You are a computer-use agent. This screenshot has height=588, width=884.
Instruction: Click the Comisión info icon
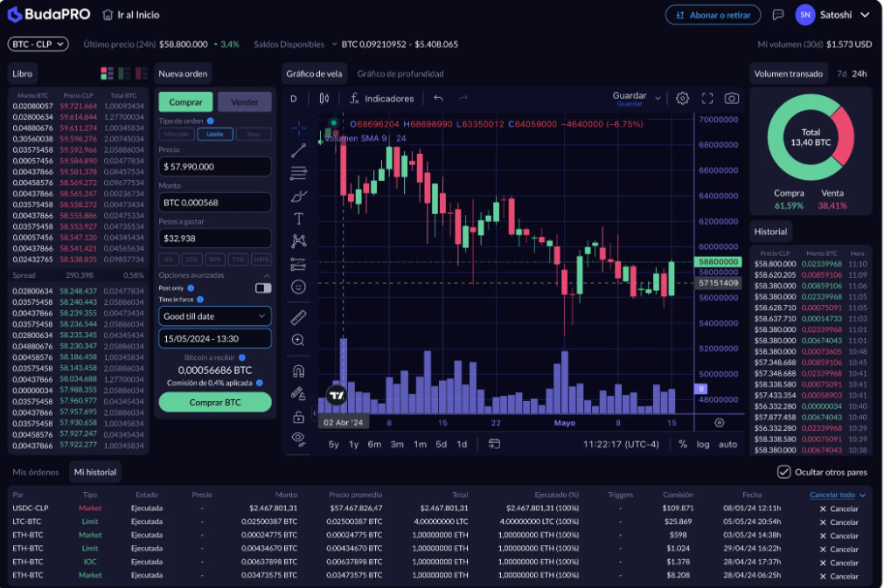[260, 383]
